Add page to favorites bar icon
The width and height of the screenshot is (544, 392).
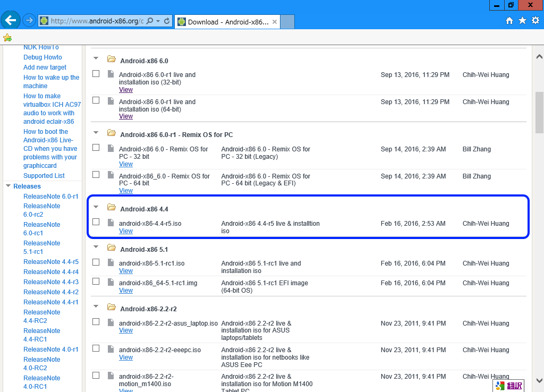tap(7, 37)
